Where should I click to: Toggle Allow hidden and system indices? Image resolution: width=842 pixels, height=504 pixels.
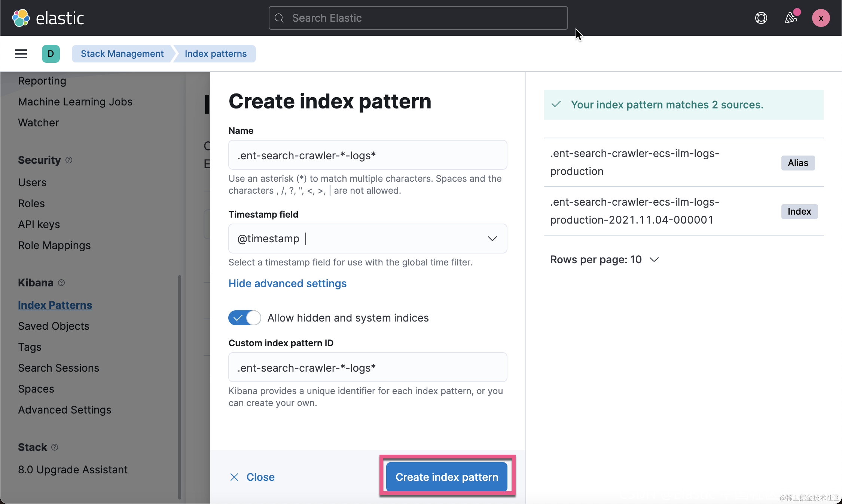pos(245,318)
